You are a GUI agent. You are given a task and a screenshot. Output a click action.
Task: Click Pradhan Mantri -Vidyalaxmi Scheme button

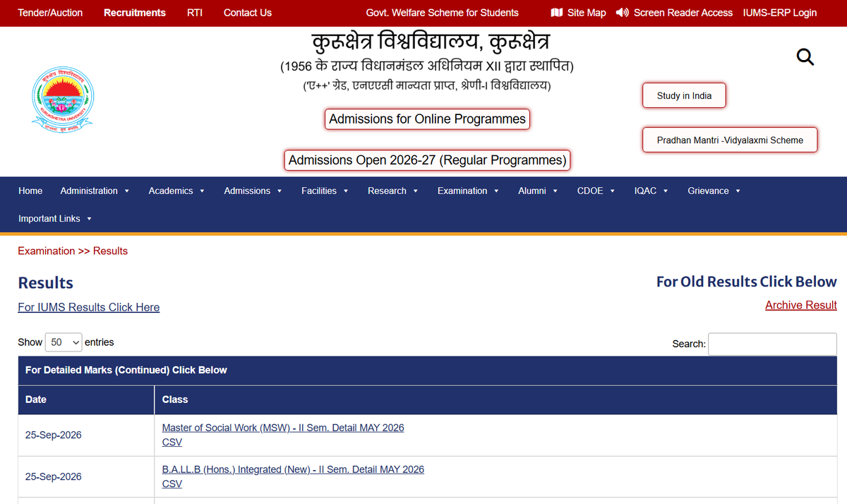click(730, 140)
